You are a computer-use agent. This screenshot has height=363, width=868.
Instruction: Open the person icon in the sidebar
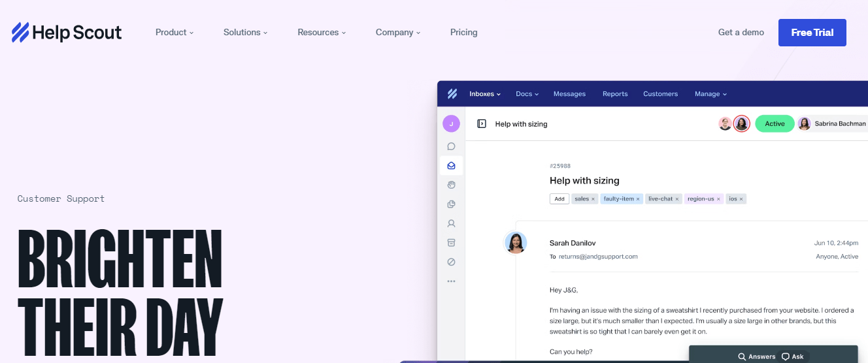[451, 223]
